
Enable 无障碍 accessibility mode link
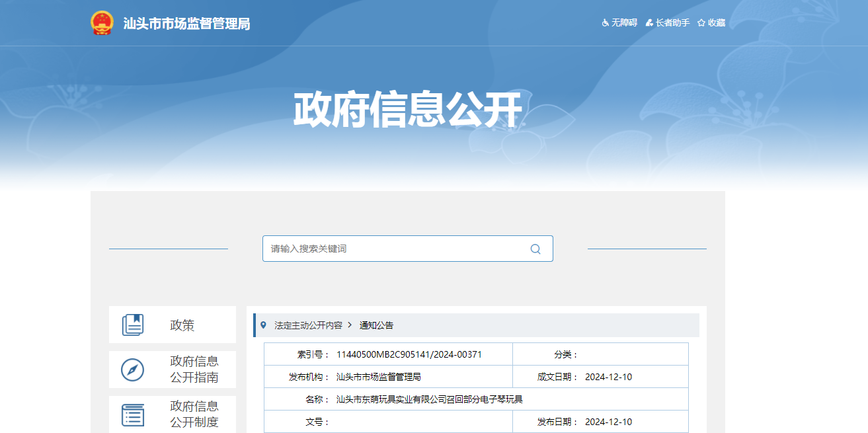tap(624, 22)
